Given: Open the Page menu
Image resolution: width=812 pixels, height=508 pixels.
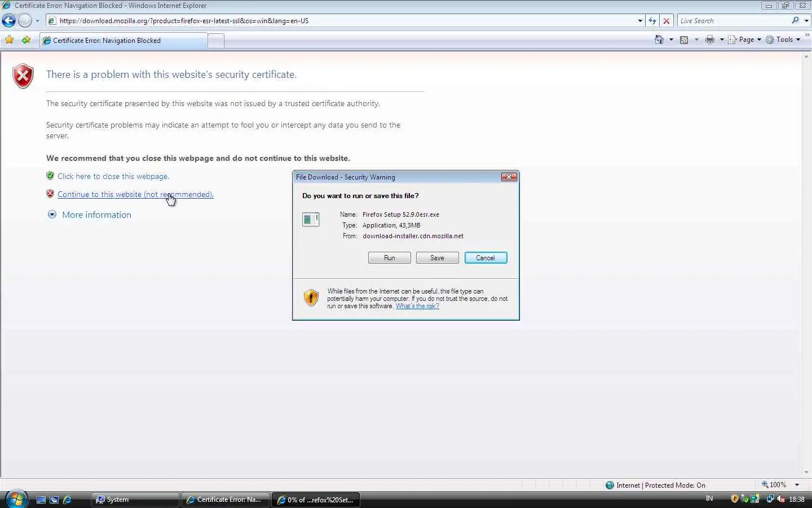Looking at the screenshot, I should tap(745, 40).
